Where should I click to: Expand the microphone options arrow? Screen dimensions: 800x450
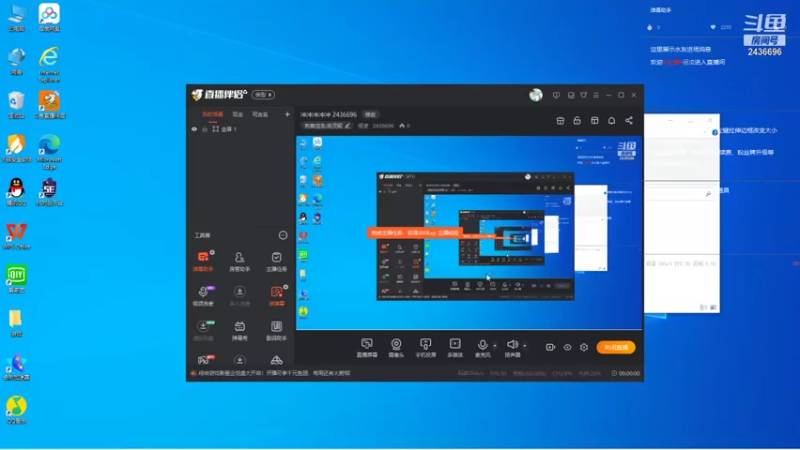pyautogui.click(x=495, y=345)
